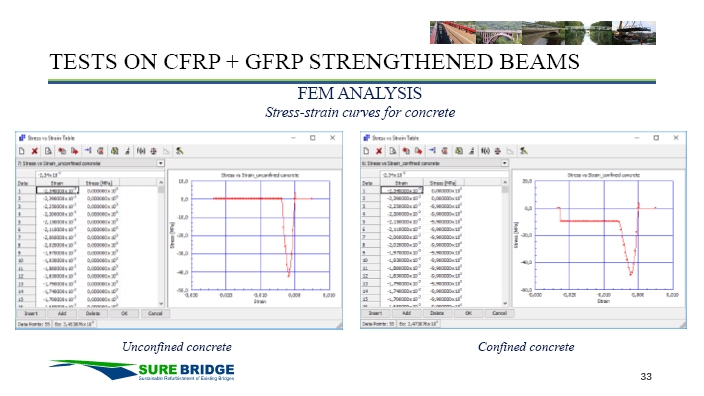Click Insert button in unconfined concrete window
This screenshot has width=704, height=396.
31,313
